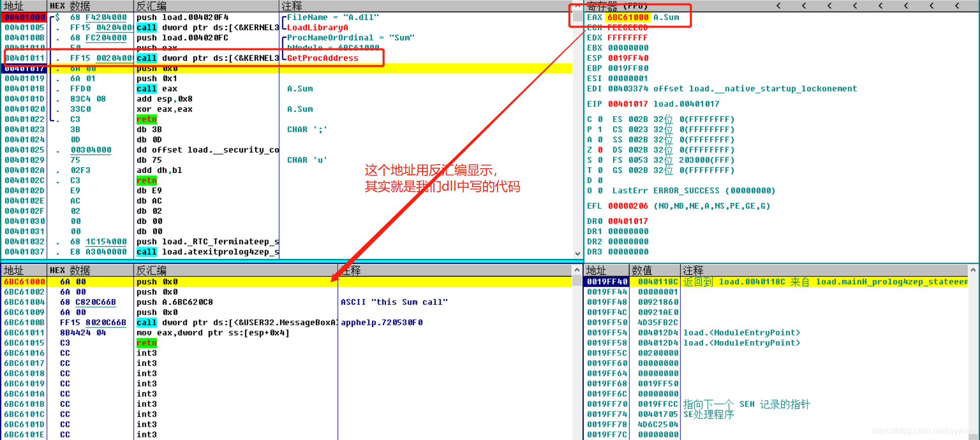Click the HEX 数据 column header in the upper pane

pos(90,6)
